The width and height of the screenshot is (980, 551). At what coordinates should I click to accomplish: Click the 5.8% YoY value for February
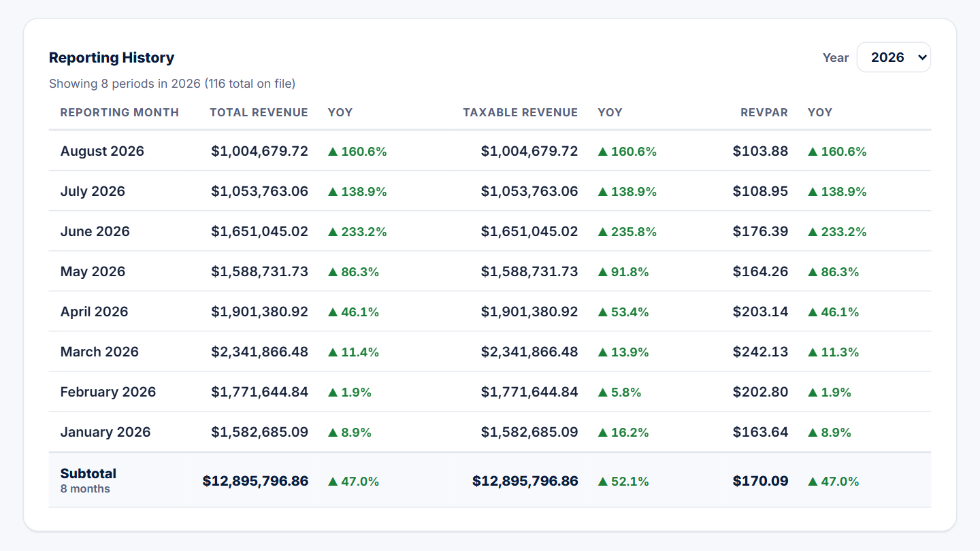pyautogui.click(x=619, y=392)
